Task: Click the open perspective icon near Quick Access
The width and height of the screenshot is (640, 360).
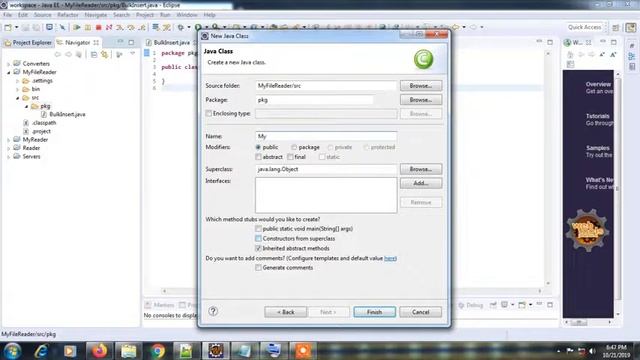Action: [x=616, y=27]
